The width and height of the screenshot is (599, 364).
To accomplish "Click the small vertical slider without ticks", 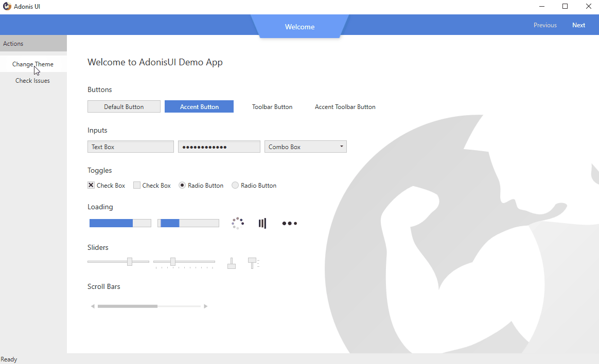I will click(232, 263).
